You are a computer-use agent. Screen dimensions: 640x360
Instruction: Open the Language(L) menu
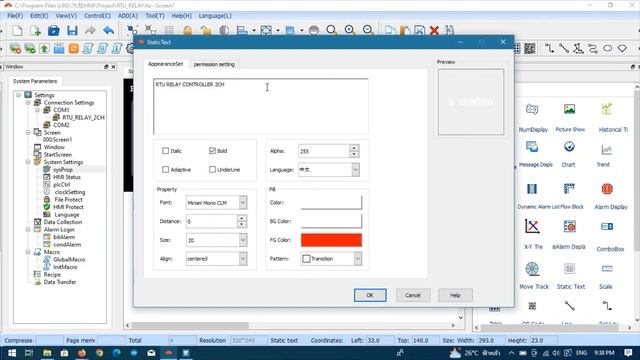pos(215,16)
